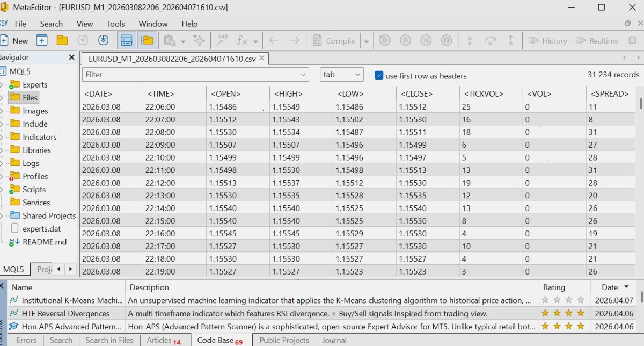The image size is (644, 346).
Task: Click the New Project window-plus icon
Action: click(42, 40)
